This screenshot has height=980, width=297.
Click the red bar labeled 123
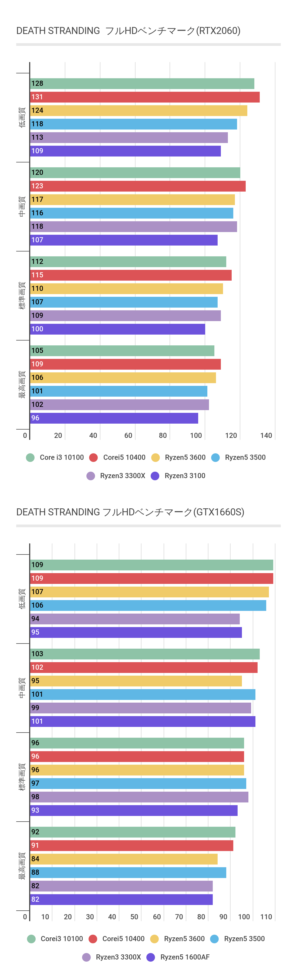coord(138,186)
